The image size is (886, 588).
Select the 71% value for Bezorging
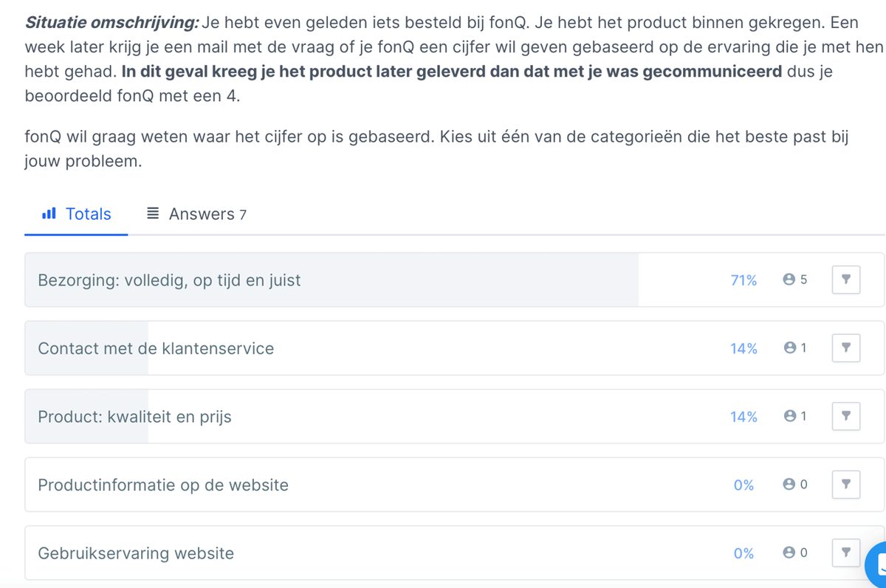click(x=744, y=280)
